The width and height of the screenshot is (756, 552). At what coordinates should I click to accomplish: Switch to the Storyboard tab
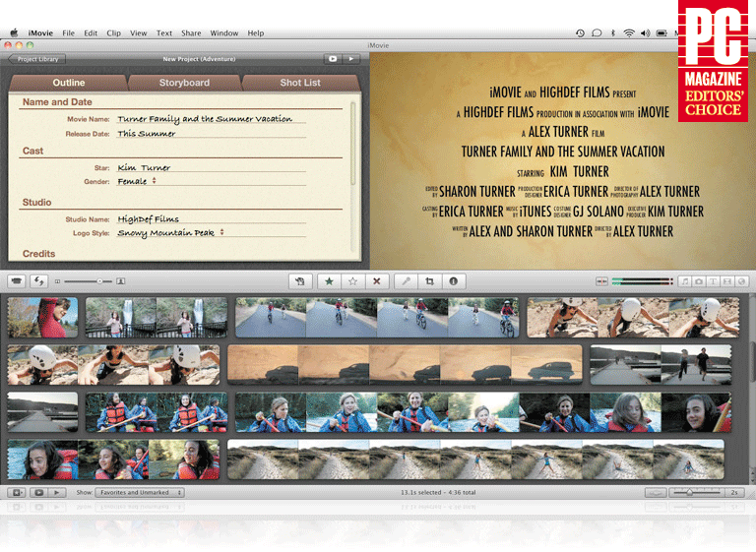coord(184,83)
